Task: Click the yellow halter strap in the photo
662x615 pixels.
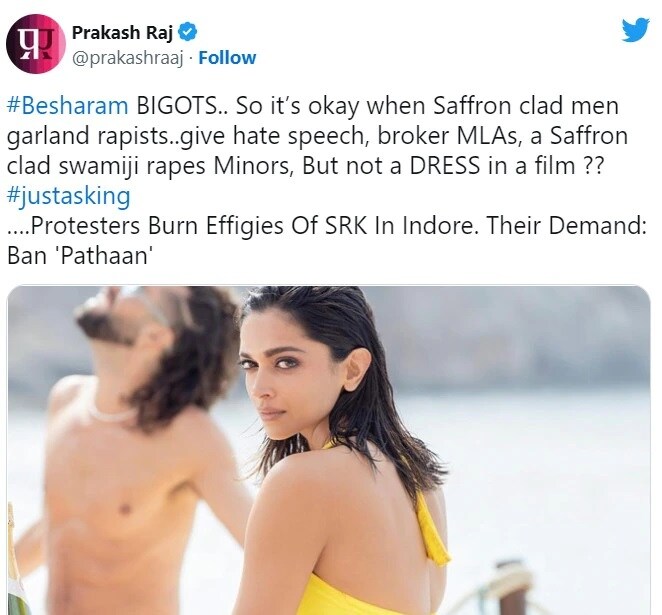Action: click(x=431, y=526)
